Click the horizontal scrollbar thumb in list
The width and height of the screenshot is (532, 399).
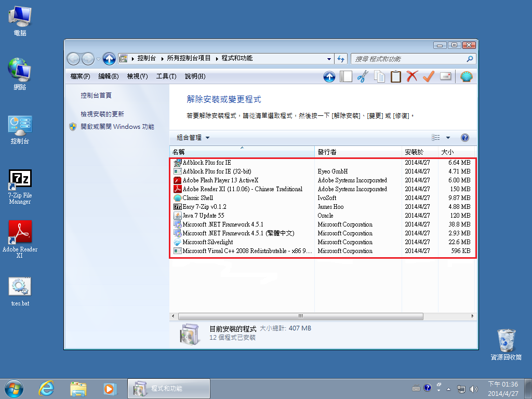click(301, 316)
